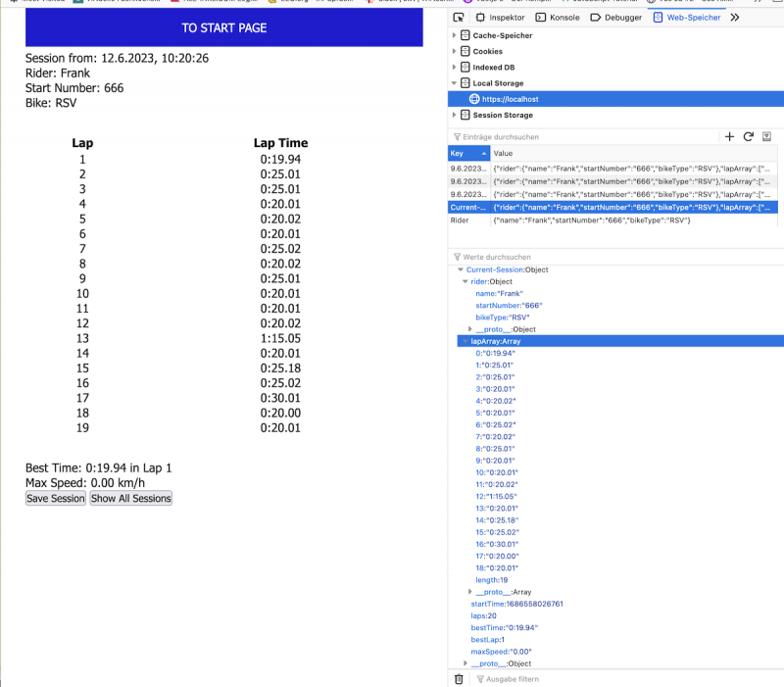The height and width of the screenshot is (687, 784).
Task: Click the Local Storage icon
Action: [x=465, y=83]
